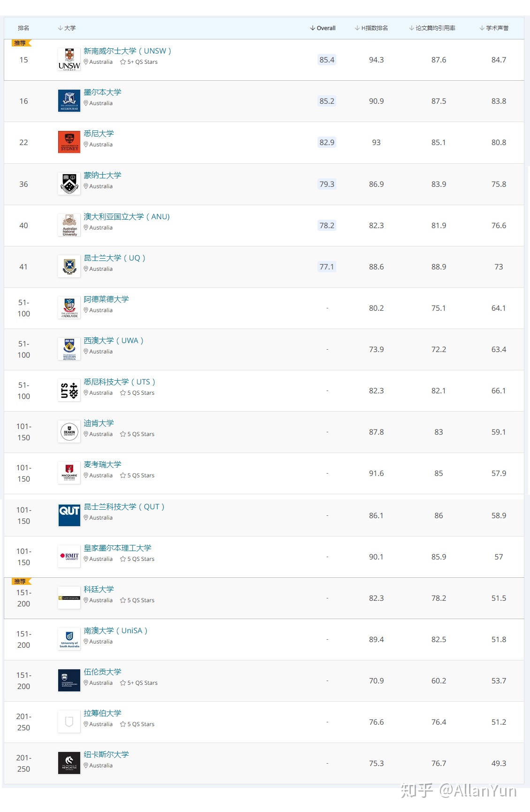The width and height of the screenshot is (530, 812).
Task: Click the Newcastle University black logo
Action: tap(69, 763)
